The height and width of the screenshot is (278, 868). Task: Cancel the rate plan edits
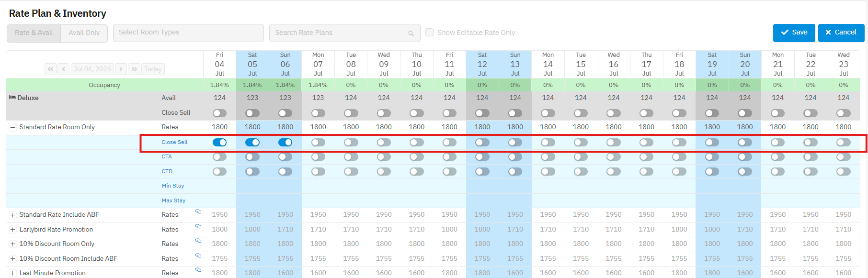(841, 33)
